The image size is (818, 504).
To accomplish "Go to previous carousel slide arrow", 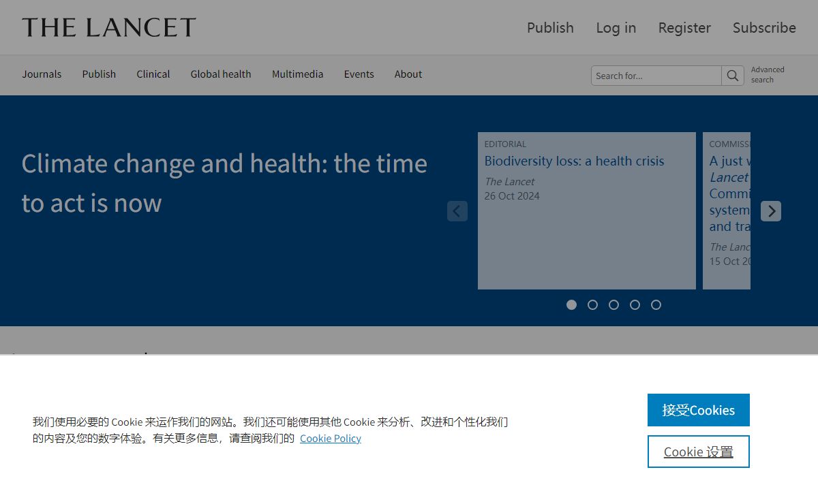I will click(457, 211).
